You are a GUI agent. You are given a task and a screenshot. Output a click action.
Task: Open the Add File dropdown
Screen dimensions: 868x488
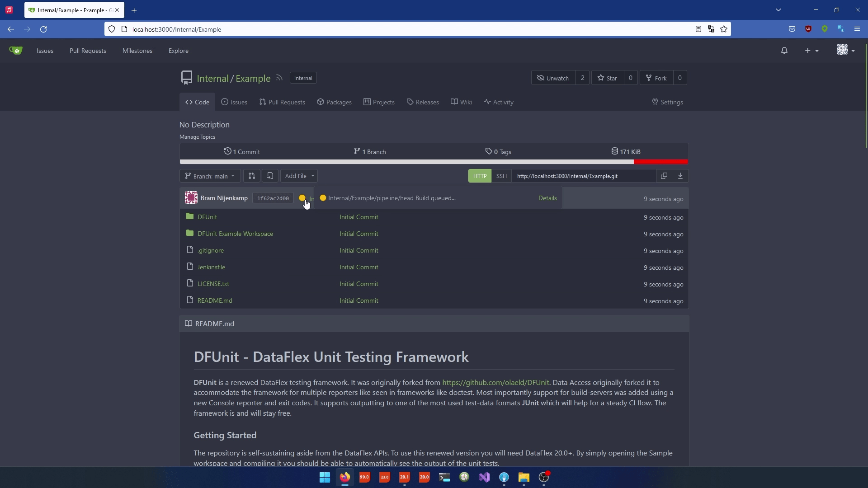point(299,176)
